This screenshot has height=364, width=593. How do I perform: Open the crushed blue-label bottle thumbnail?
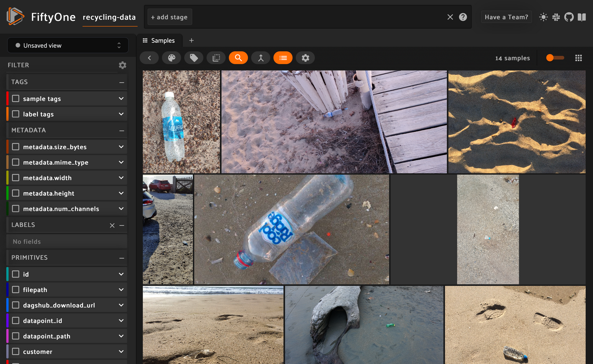pyautogui.click(x=292, y=229)
